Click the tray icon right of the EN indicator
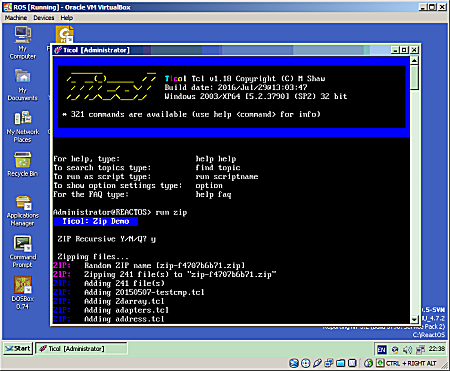This screenshot has width=450, height=371. (395, 349)
